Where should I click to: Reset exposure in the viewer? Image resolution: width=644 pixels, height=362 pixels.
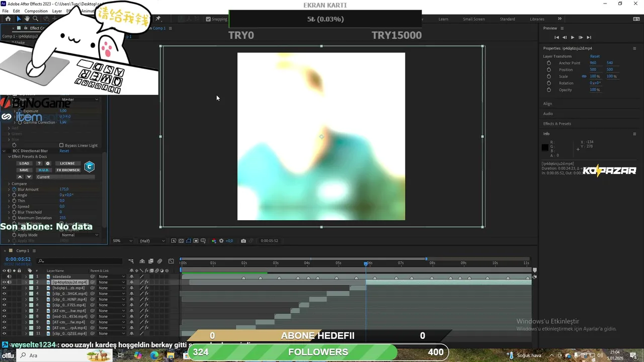tap(221, 241)
